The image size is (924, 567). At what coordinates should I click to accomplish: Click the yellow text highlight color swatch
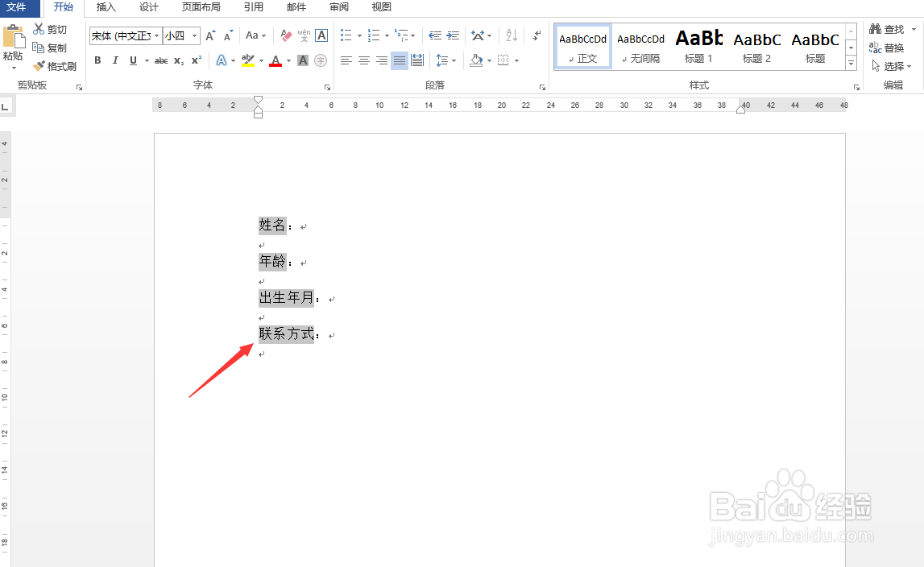point(247,60)
